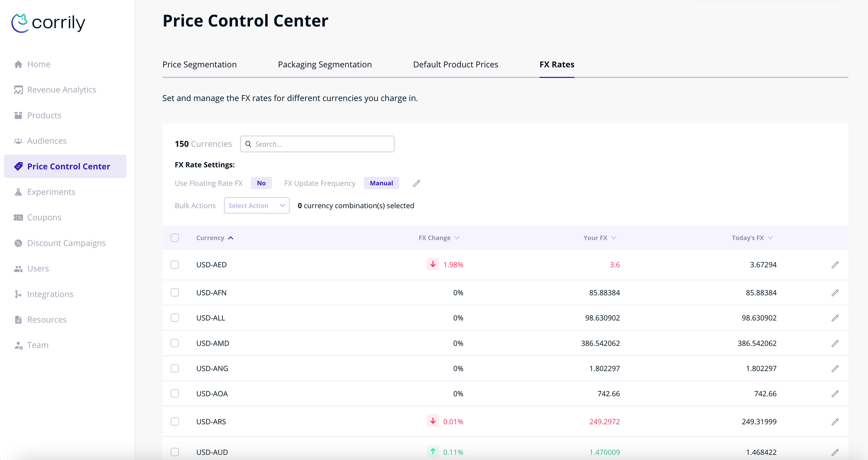Click the Experiments flask icon
Viewport: 868px width, 460px height.
18,192
